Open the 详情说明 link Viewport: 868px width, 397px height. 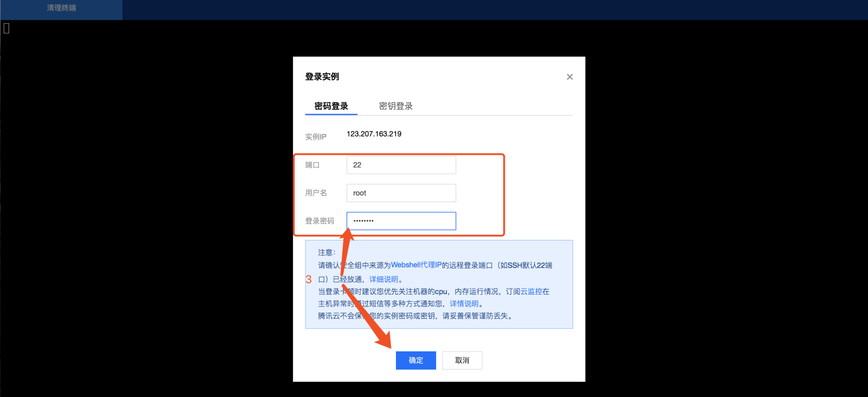464,303
